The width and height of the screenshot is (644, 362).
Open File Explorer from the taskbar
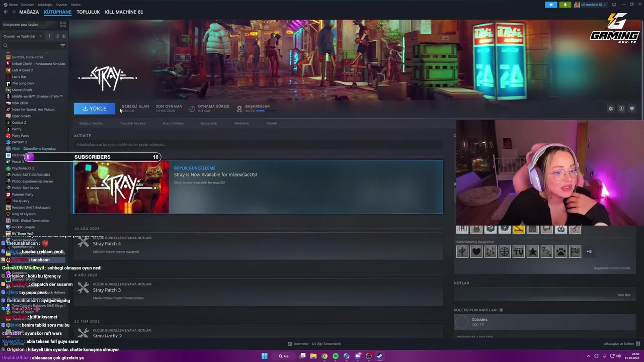313,356
